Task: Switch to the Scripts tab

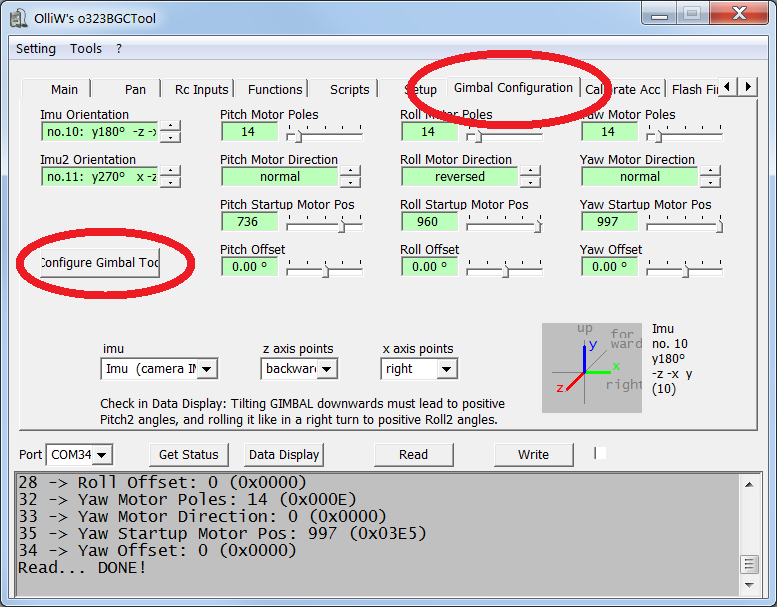Action: tap(349, 89)
